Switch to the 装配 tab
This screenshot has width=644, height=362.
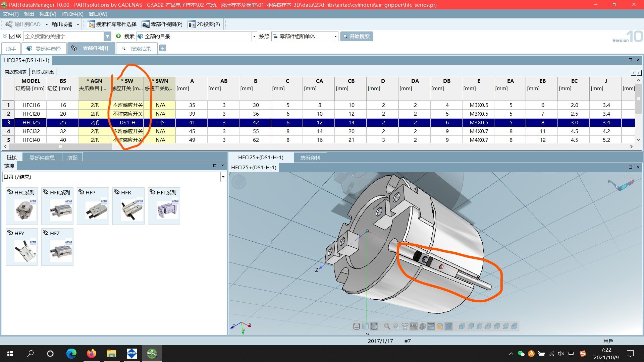[x=72, y=157]
